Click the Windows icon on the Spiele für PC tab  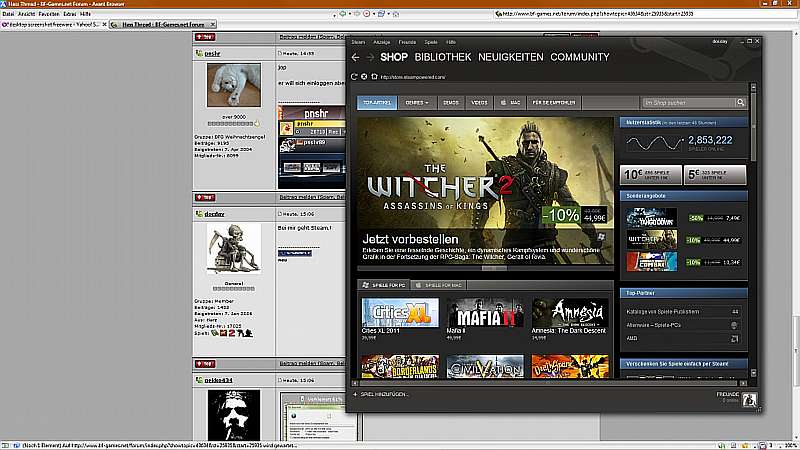coord(365,285)
